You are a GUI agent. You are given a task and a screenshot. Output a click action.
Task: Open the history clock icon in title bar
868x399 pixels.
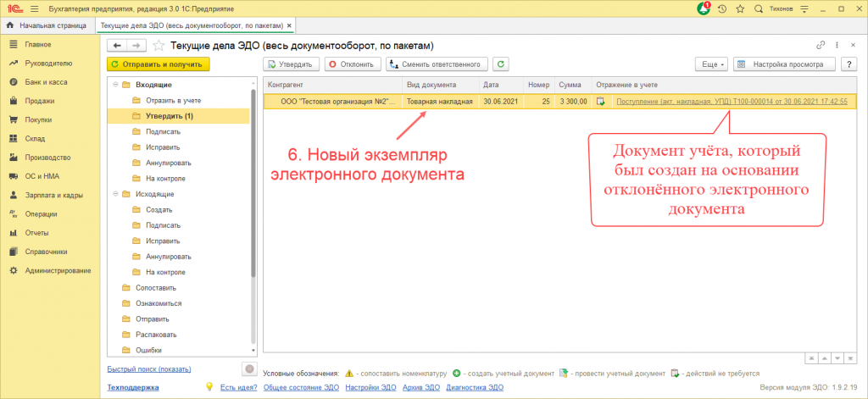pyautogui.click(x=722, y=9)
